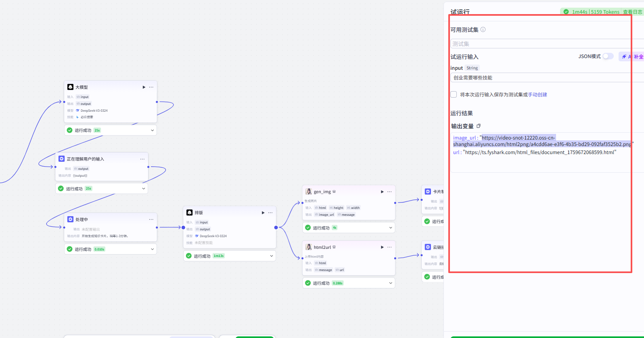
Task: Click the html2url plugin avatar icon
Action: (x=309, y=247)
